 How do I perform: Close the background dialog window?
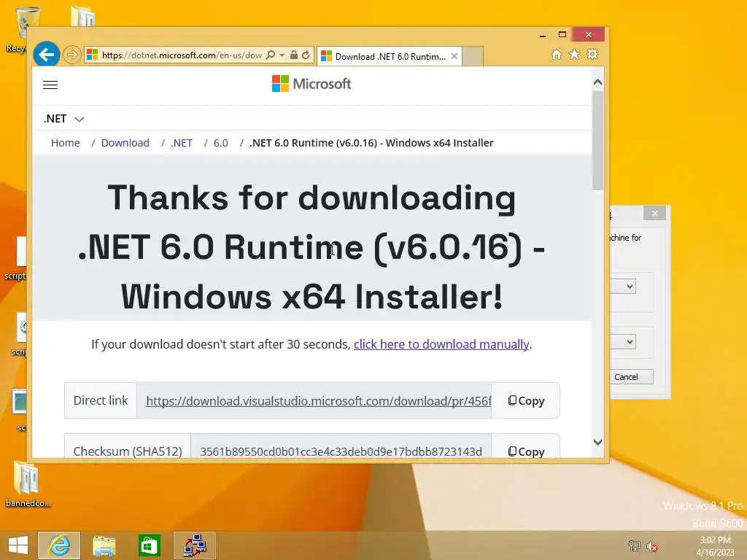click(654, 214)
